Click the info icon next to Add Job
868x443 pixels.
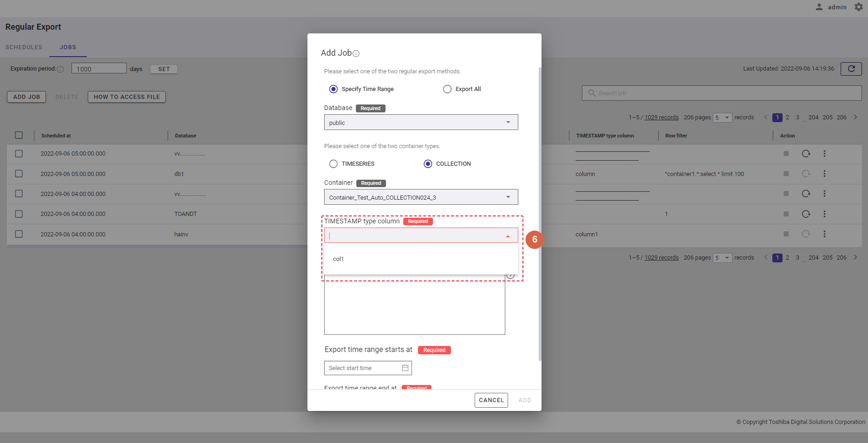point(356,53)
